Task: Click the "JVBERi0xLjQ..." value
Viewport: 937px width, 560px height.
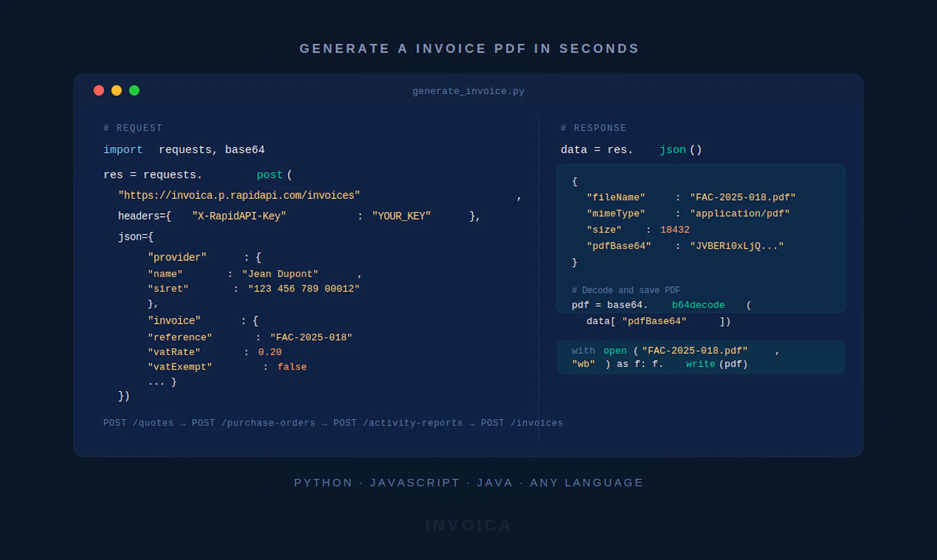Action: [x=737, y=246]
